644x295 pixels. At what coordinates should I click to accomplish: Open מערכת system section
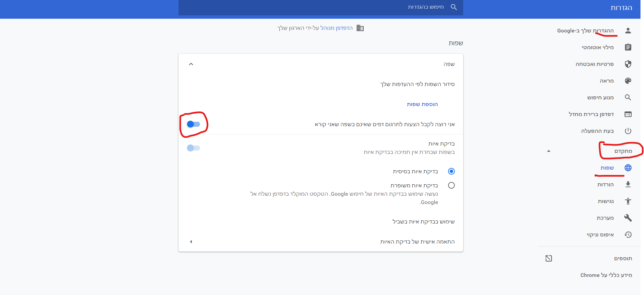click(x=605, y=218)
